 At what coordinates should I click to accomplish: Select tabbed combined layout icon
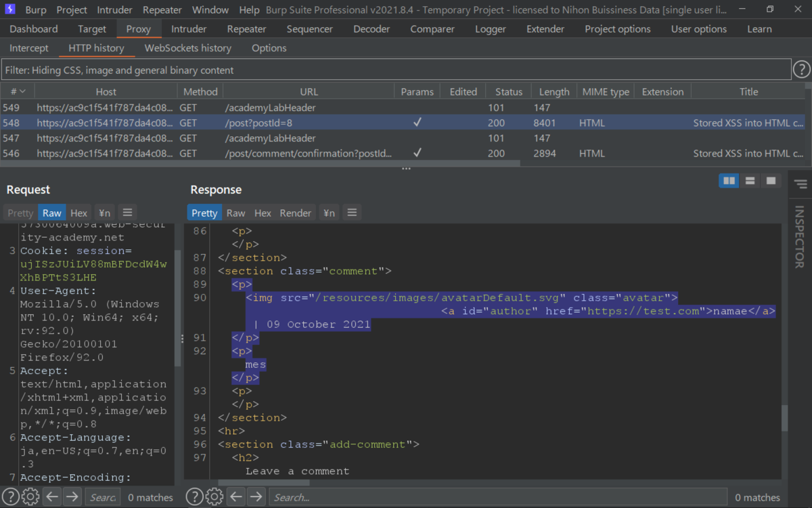[x=771, y=181]
